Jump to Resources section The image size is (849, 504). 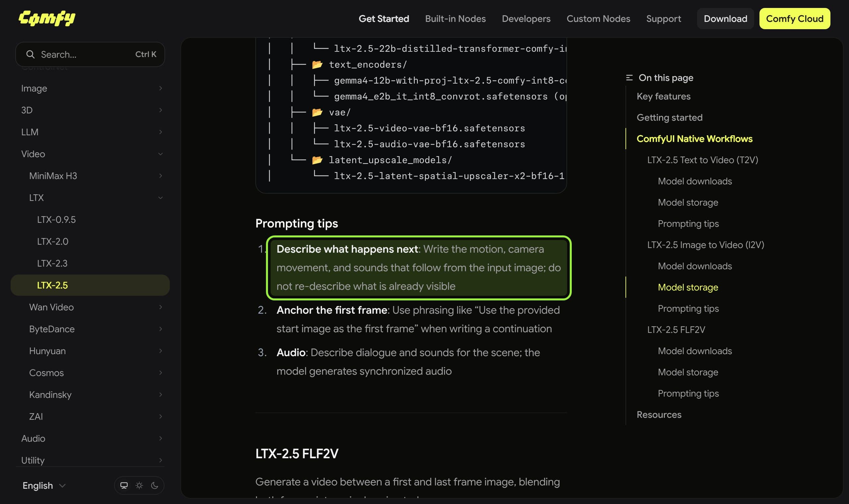pyautogui.click(x=659, y=415)
